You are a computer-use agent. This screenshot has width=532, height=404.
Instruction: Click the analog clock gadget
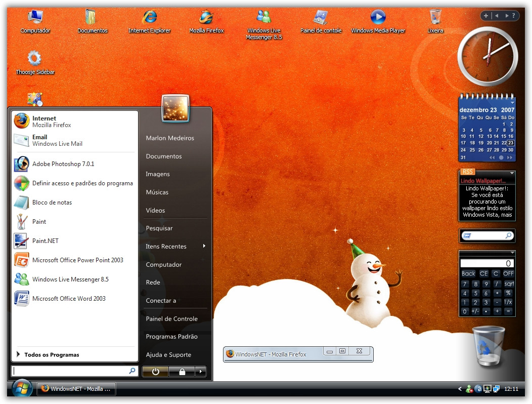(487, 56)
